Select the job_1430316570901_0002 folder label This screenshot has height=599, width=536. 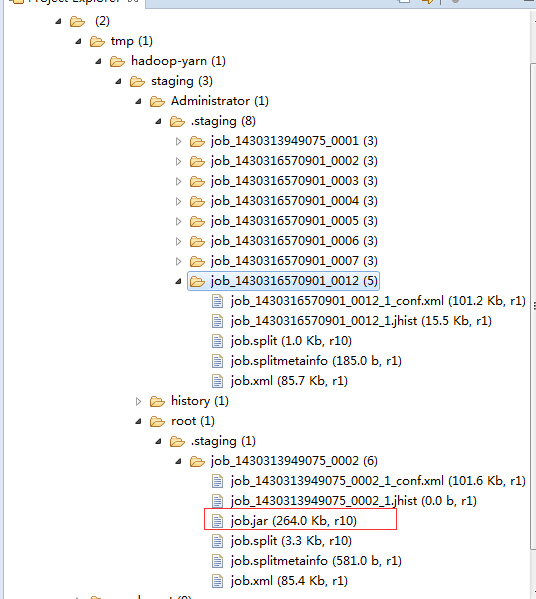point(294,161)
